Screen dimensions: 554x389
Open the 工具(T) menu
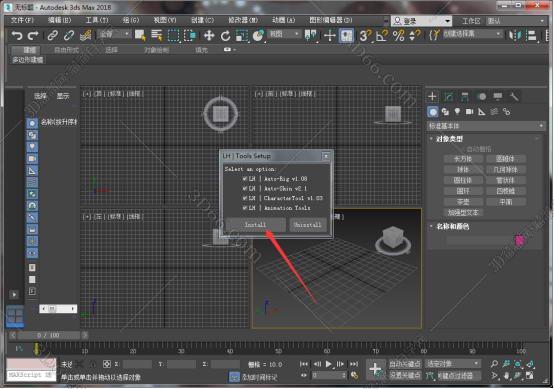pyautogui.click(x=97, y=20)
